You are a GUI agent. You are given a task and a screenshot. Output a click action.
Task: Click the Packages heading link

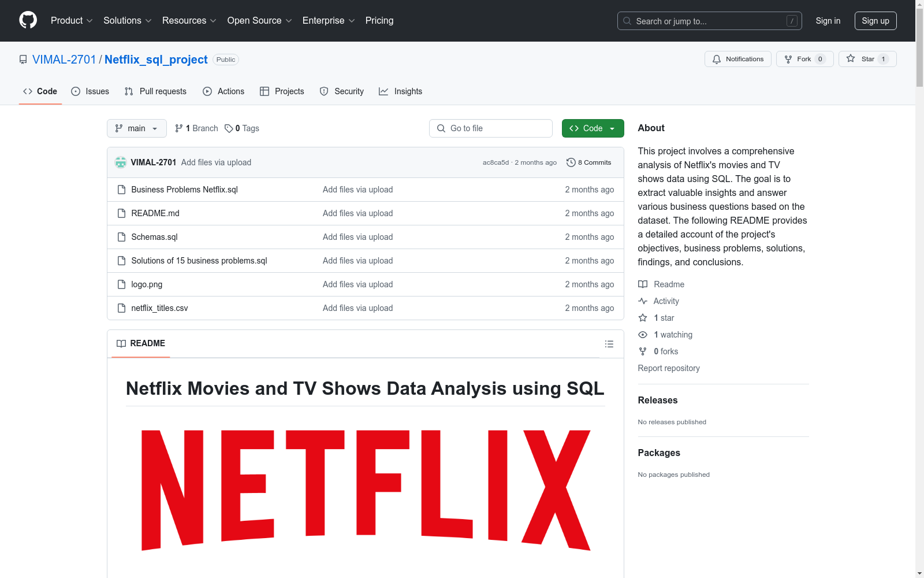659,453
